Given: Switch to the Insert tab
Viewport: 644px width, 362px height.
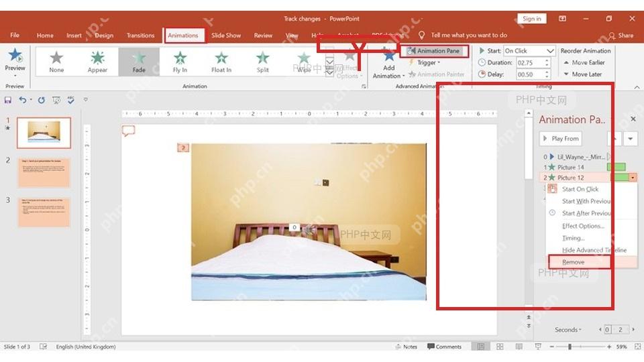Looking at the screenshot, I should click(x=74, y=36).
